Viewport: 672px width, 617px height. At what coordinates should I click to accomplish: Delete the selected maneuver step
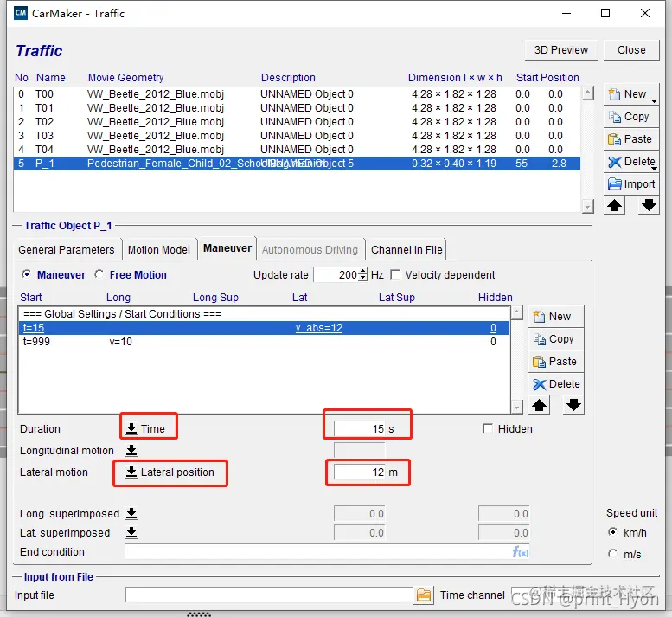point(556,383)
